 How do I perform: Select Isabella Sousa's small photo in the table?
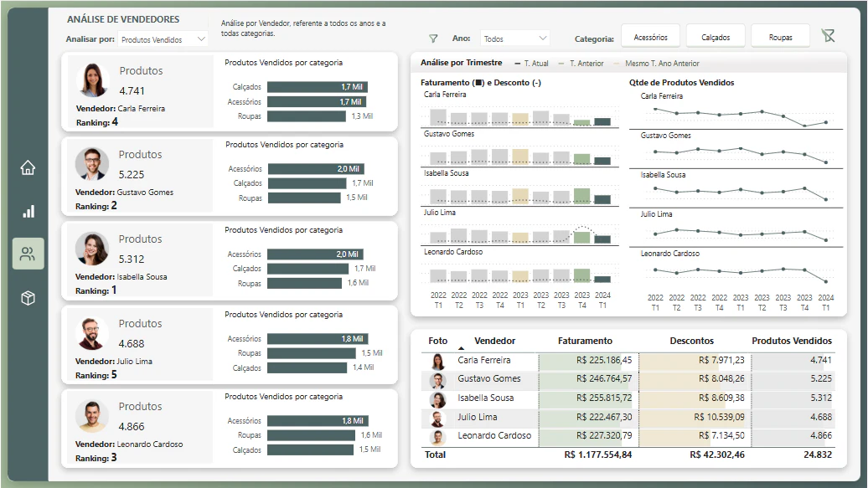pos(438,399)
